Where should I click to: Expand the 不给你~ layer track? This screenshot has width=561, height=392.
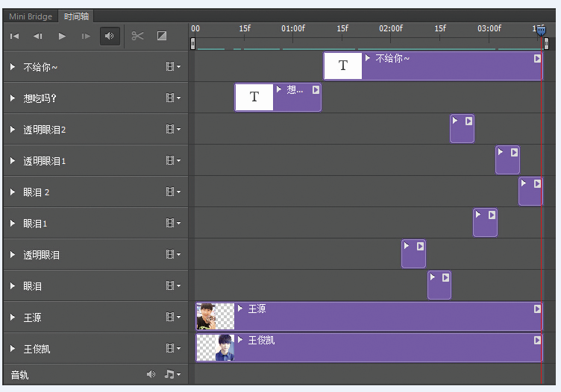(x=13, y=67)
